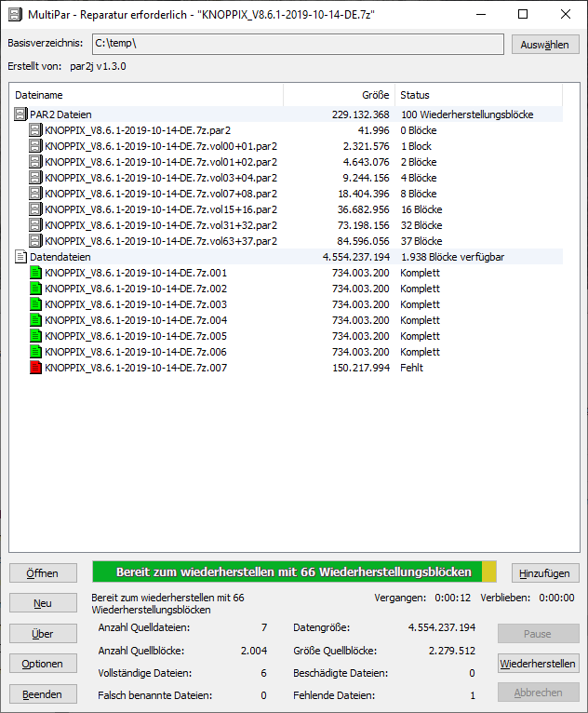Click green icon of 7z.001 file

tap(35, 273)
